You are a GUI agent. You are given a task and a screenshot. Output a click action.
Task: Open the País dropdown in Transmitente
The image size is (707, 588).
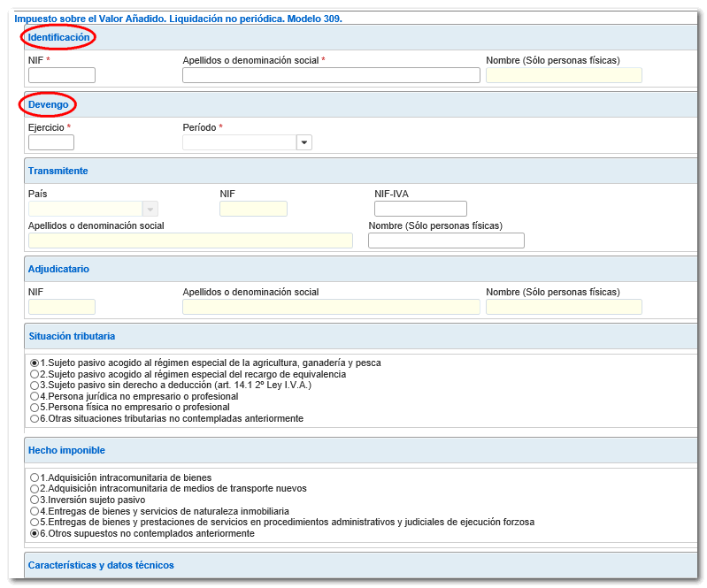point(150,209)
